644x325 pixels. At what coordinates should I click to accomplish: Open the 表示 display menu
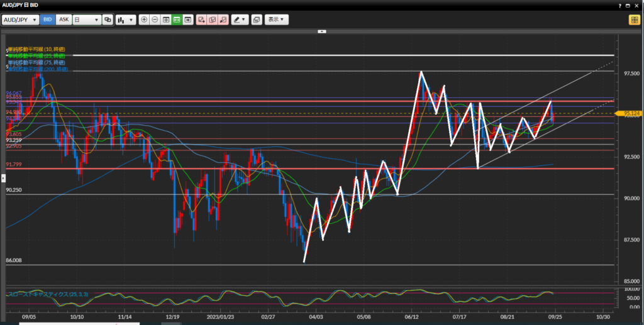coord(276,19)
